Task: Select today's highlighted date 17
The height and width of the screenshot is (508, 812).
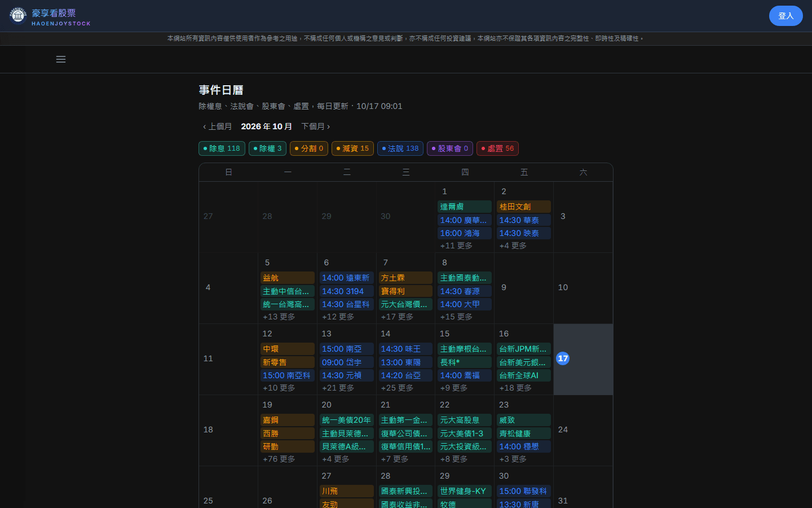Action: click(563, 358)
